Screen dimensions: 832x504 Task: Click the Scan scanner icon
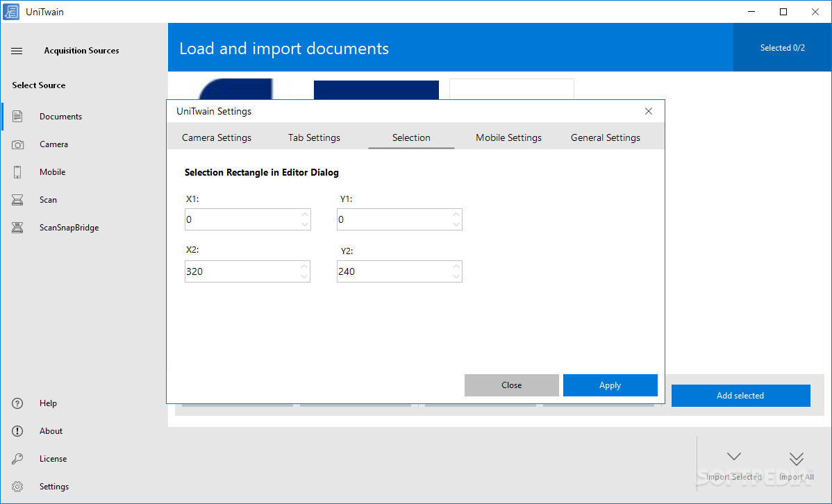(x=17, y=199)
